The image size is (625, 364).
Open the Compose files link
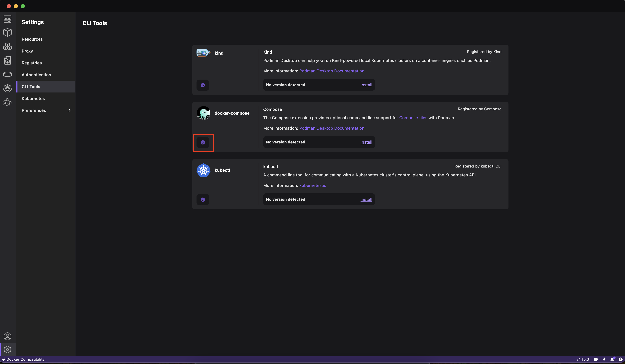pos(413,118)
